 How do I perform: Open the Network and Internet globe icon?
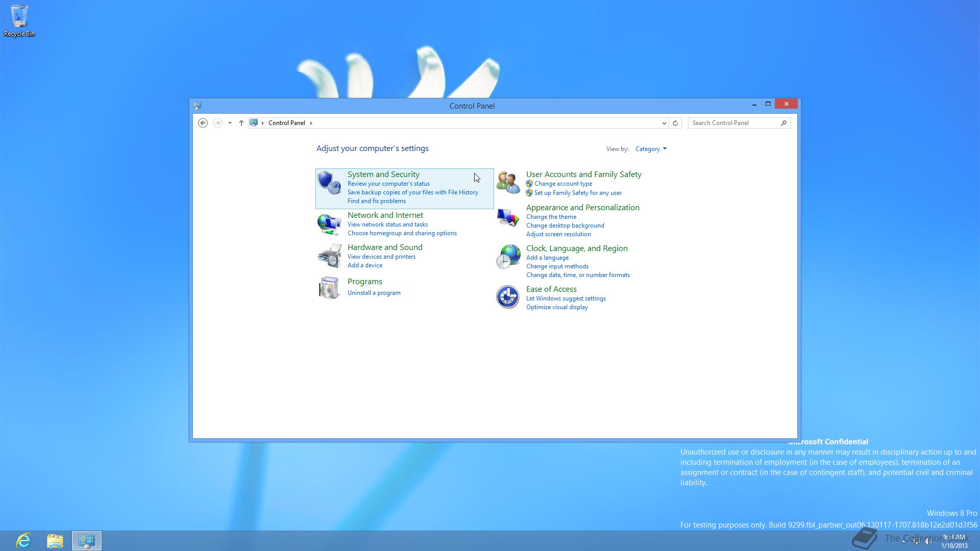329,223
